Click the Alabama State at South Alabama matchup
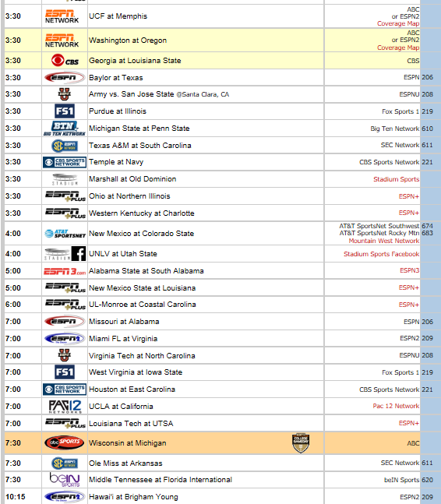Image resolution: width=441 pixels, height=504 pixels. tap(146, 271)
